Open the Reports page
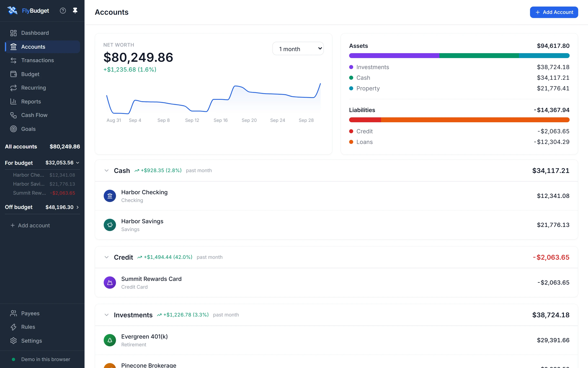 42,101
